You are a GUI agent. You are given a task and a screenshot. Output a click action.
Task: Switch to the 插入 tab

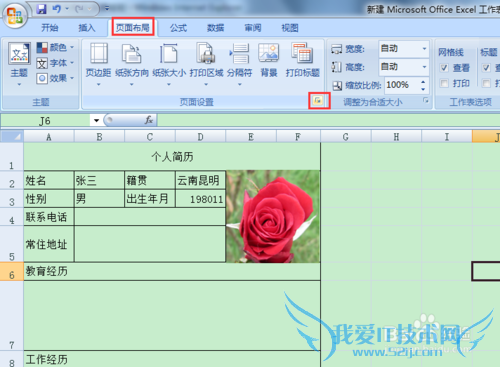click(x=87, y=28)
